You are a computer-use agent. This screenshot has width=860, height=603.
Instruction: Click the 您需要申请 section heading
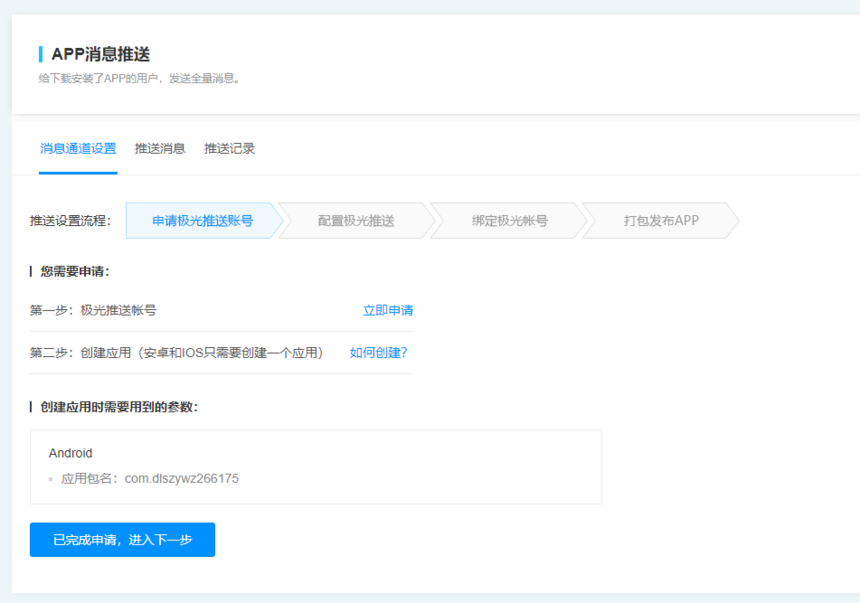coord(75,271)
